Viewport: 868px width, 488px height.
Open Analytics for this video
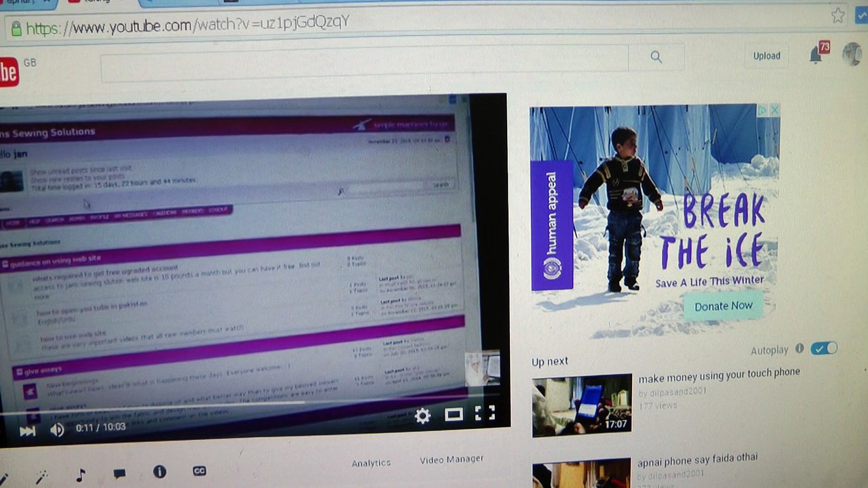(x=371, y=463)
